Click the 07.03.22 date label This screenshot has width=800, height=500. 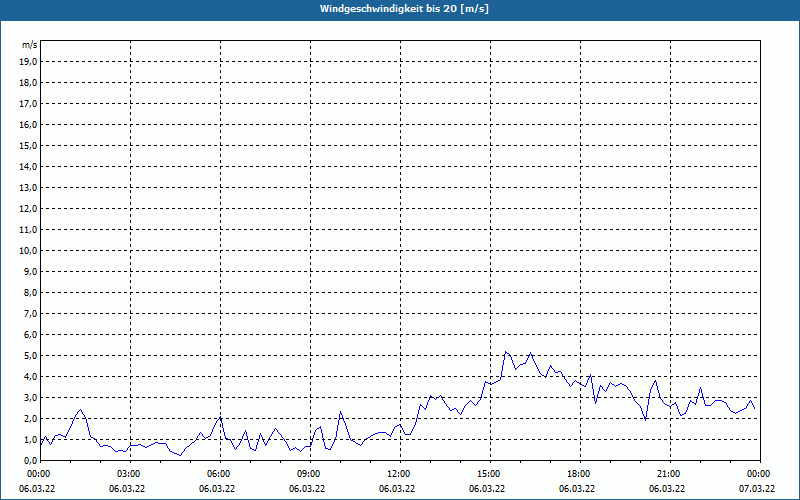757,488
